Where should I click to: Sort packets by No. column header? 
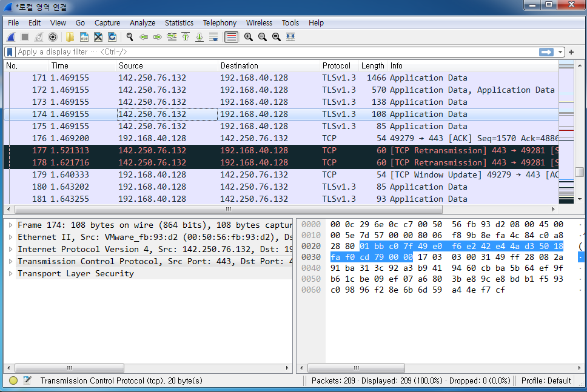point(26,66)
